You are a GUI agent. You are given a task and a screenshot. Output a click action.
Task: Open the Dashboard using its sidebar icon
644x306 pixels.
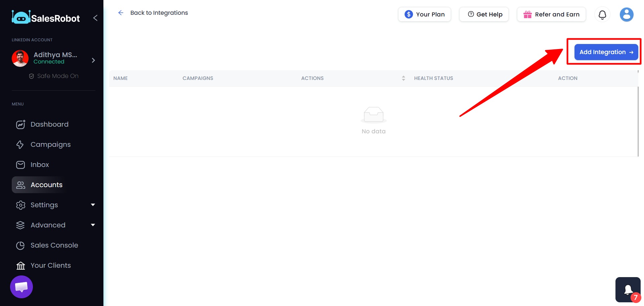(20, 124)
